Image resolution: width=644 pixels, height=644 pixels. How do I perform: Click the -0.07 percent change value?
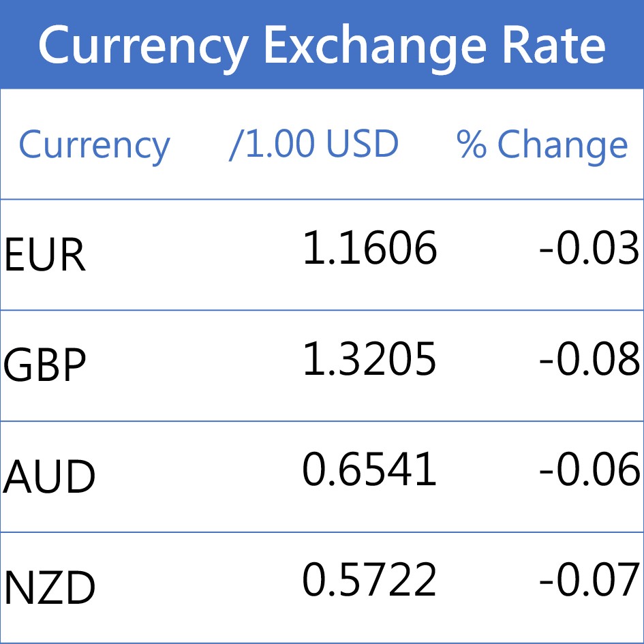pyautogui.click(x=589, y=581)
